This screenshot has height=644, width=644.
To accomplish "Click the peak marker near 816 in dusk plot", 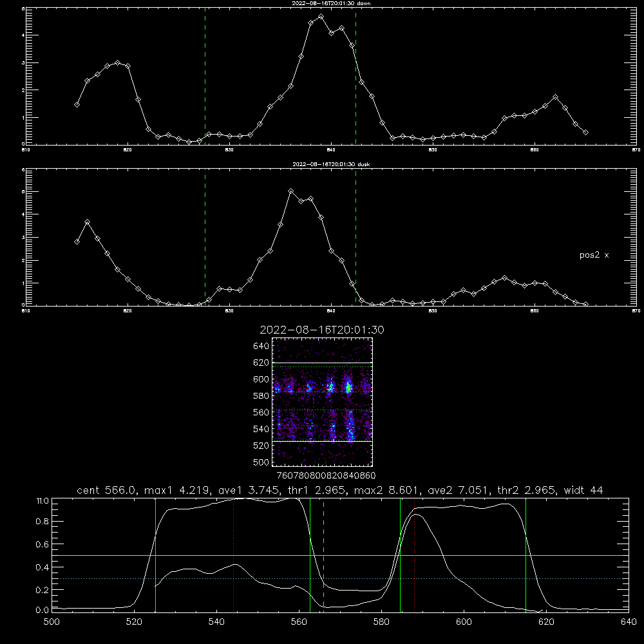I will tap(87, 222).
